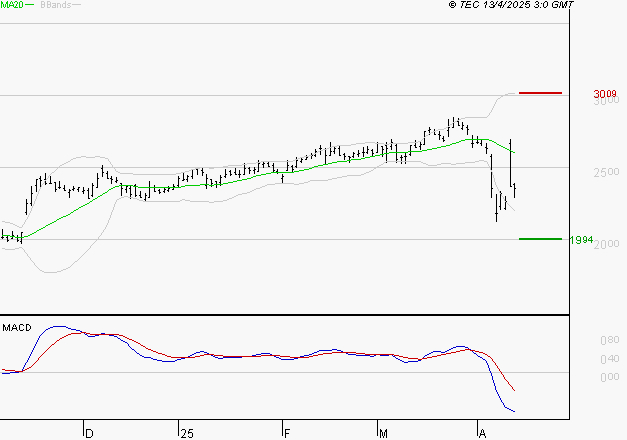Click the red 3009 resistance value
The height and width of the screenshot is (440, 627).
click(x=605, y=94)
